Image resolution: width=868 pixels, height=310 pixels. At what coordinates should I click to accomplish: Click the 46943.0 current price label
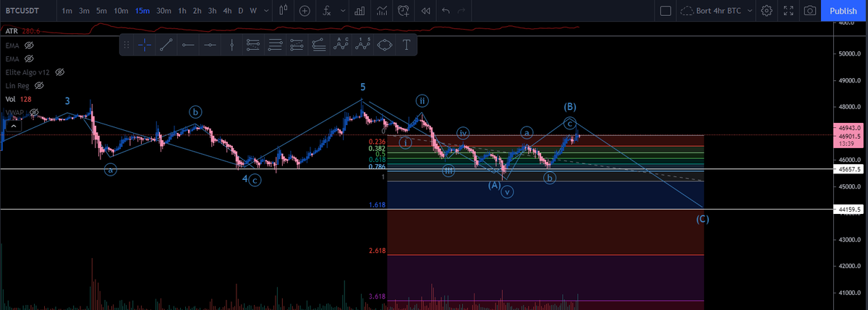pyautogui.click(x=847, y=127)
